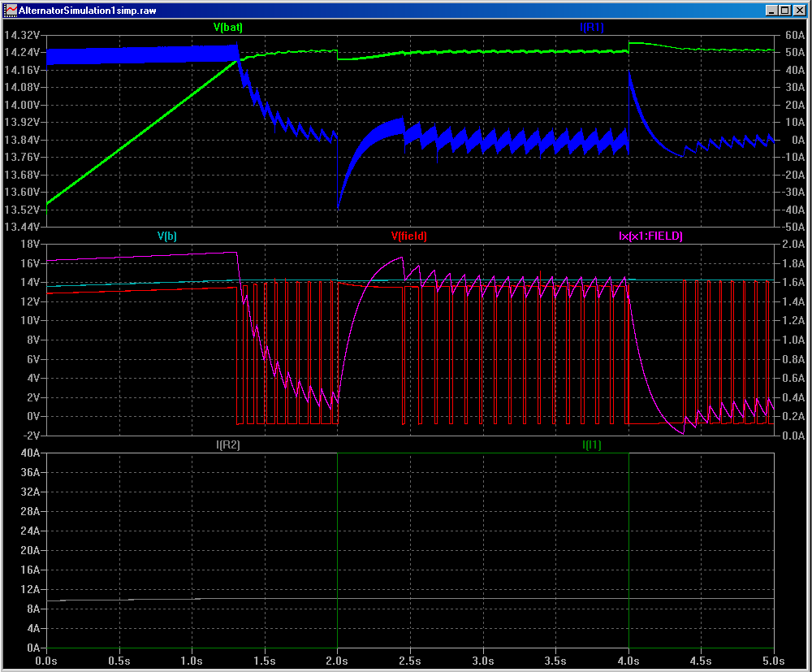This screenshot has width=812, height=672.
Task: Click the 18V axis label in middle pane
Action: [x=30, y=244]
